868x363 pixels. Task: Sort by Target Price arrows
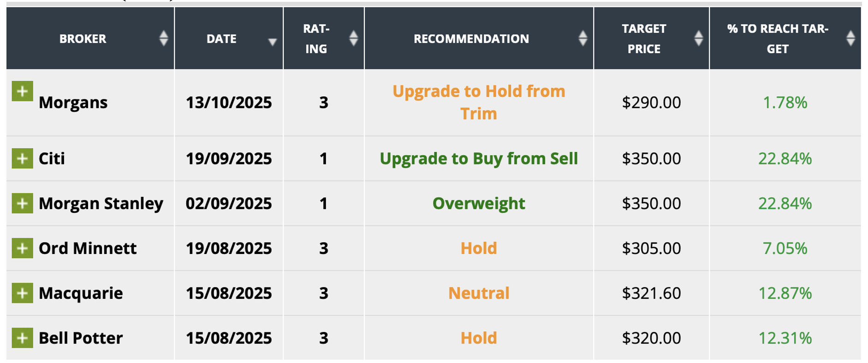[698, 38]
